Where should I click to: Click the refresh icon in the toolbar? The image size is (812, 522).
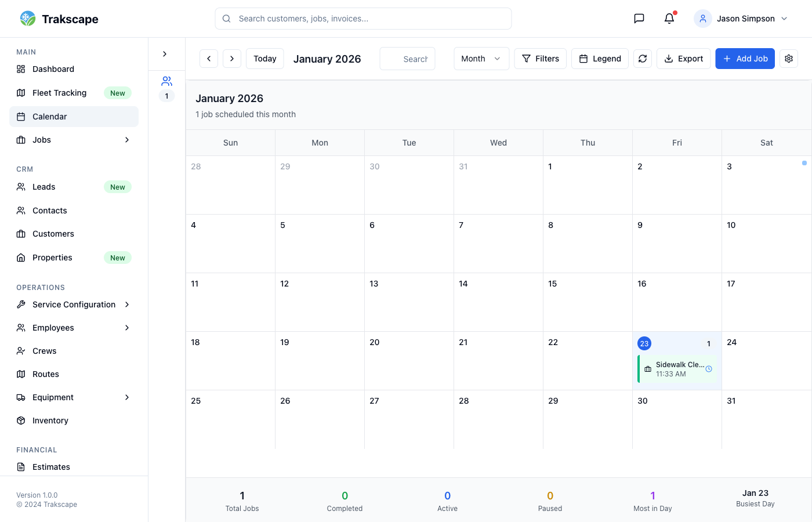click(643, 59)
